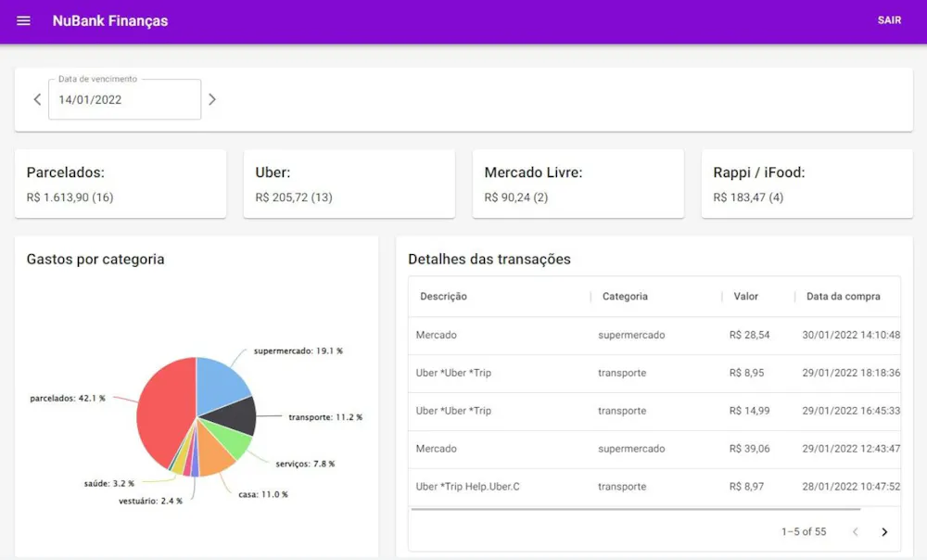Open the hamburger navigation menu
Image resolution: width=927 pixels, height=560 pixels.
click(24, 20)
